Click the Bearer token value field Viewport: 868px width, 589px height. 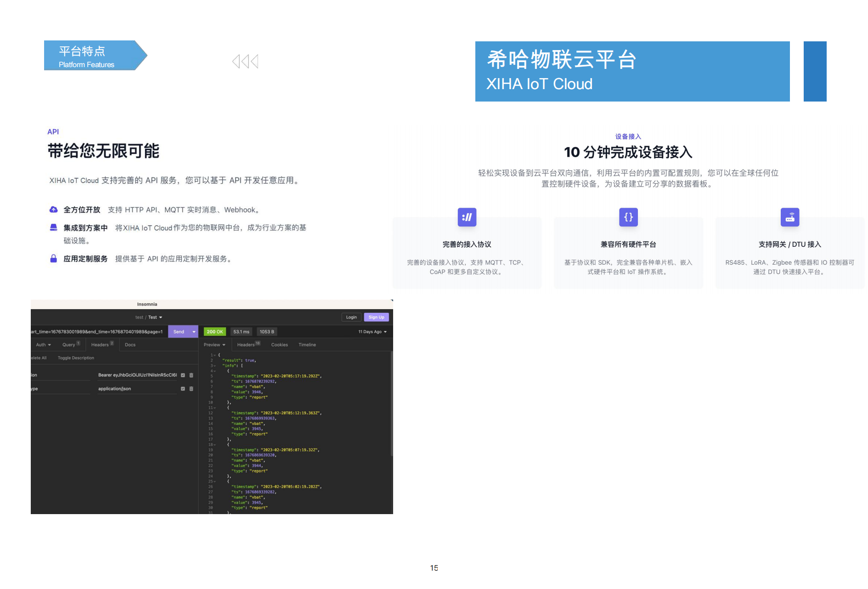(x=137, y=375)
